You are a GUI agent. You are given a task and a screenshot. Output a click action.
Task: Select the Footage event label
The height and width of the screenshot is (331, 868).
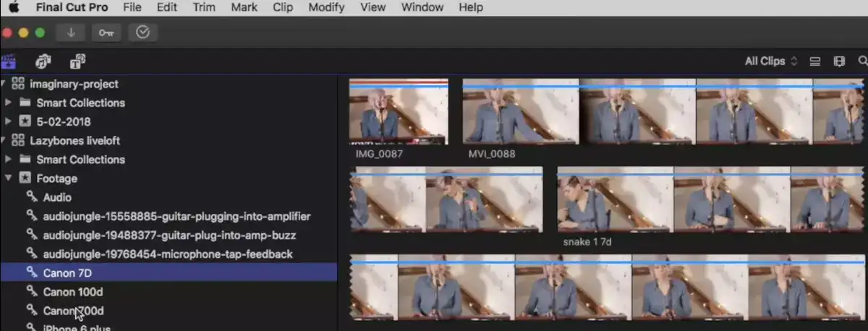tap(57, 178)
